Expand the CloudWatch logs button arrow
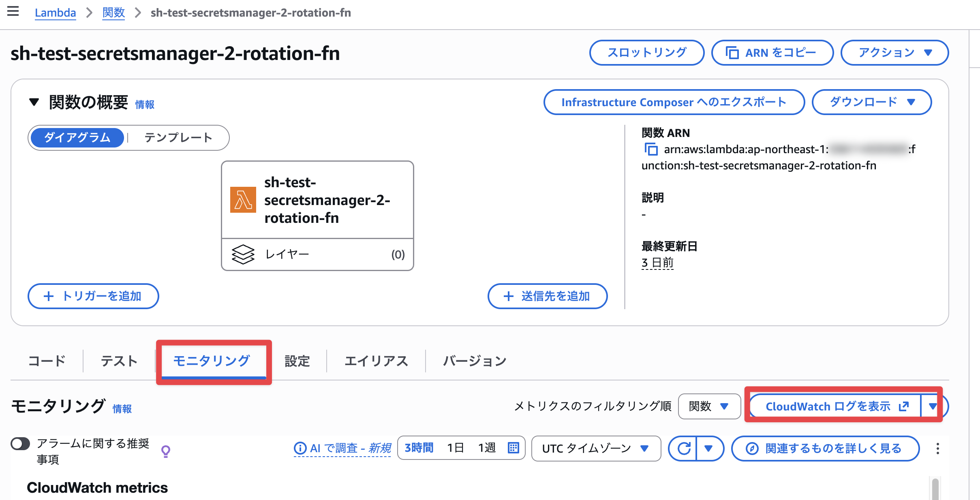Image resolution: width=980 pixels, height=500 pixels. tap(933, 406)
